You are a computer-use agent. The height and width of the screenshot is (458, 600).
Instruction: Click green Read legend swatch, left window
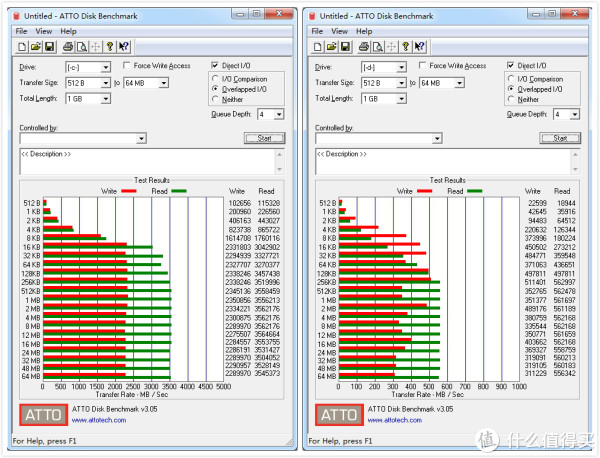(x=179, y=191)
